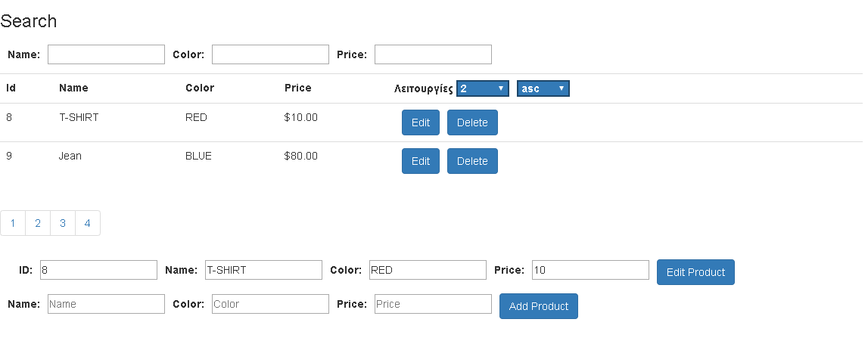Focus the search Price input field
868x344 pixels.
(x=433, y=54)
